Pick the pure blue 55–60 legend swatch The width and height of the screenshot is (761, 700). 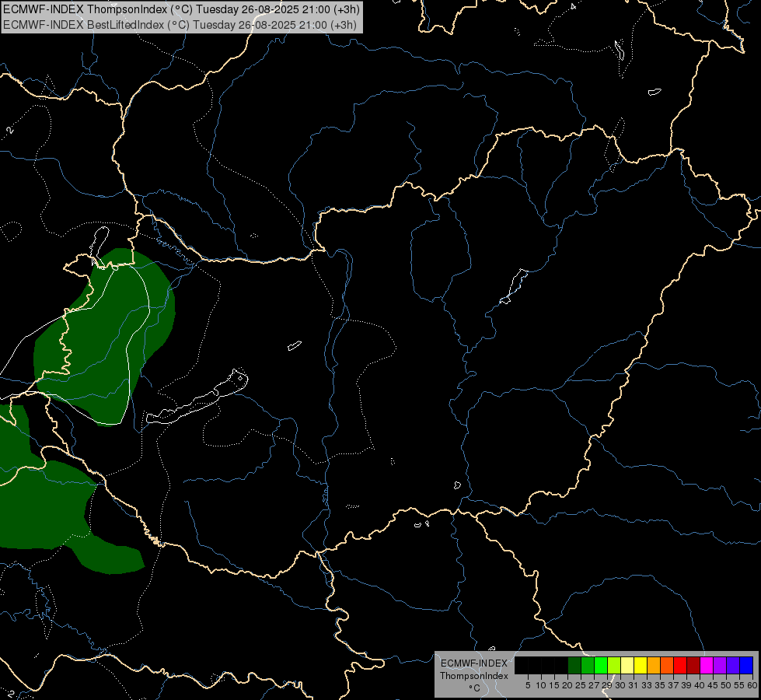click(x=746, y=665)
